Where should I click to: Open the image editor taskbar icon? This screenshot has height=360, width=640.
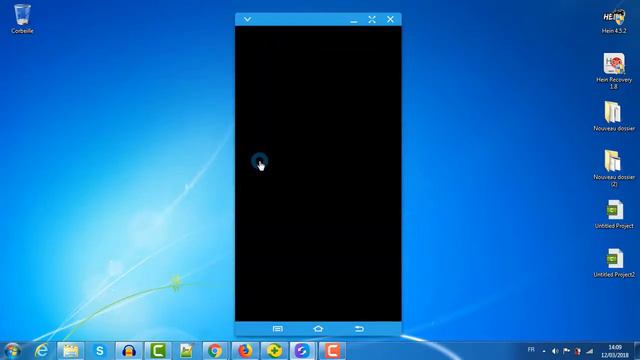(x=187, y=351)
